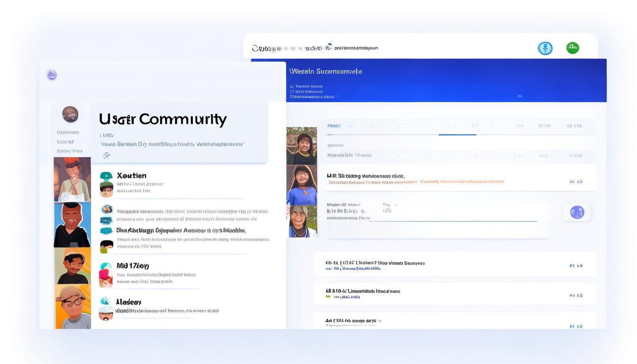This screenshot has width=637, height=364.
Task: Click the purple globe button beside the input card
Action: click(x=577, y=212)
